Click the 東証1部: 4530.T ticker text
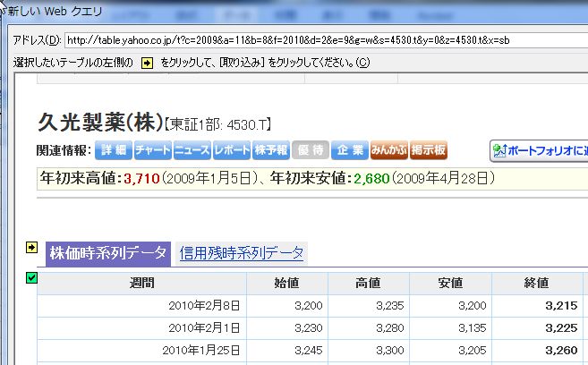588x365 pixels. [x=217, y=124]
